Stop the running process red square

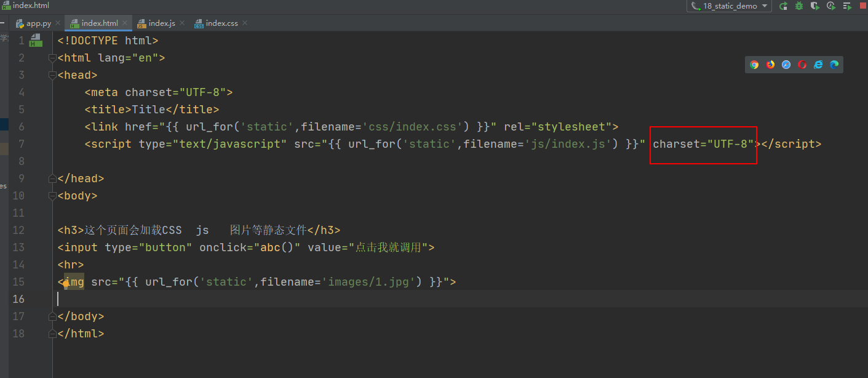[863, 6]
